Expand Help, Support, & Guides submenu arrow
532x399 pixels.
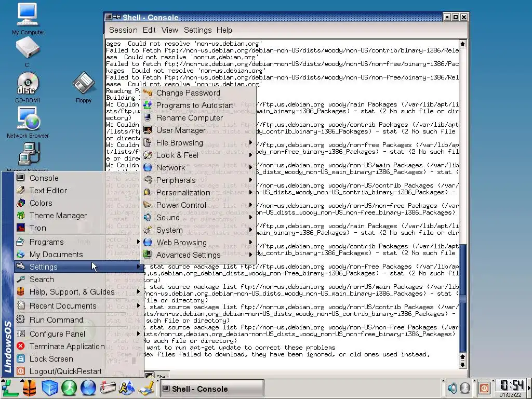pyautogui.click(x=138, y=292)
